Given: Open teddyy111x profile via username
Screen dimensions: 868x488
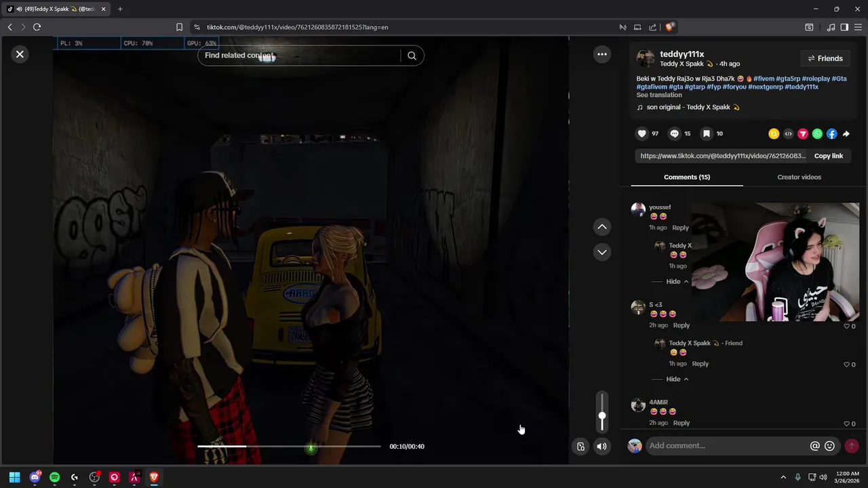Looking at the screenshot, I should click(682, 54).
